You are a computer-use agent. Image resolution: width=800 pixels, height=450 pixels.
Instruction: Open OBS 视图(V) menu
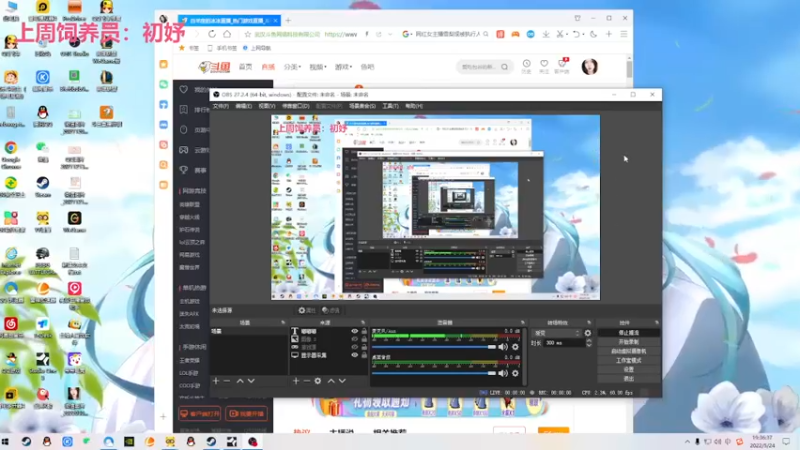[x=267, y=106]
